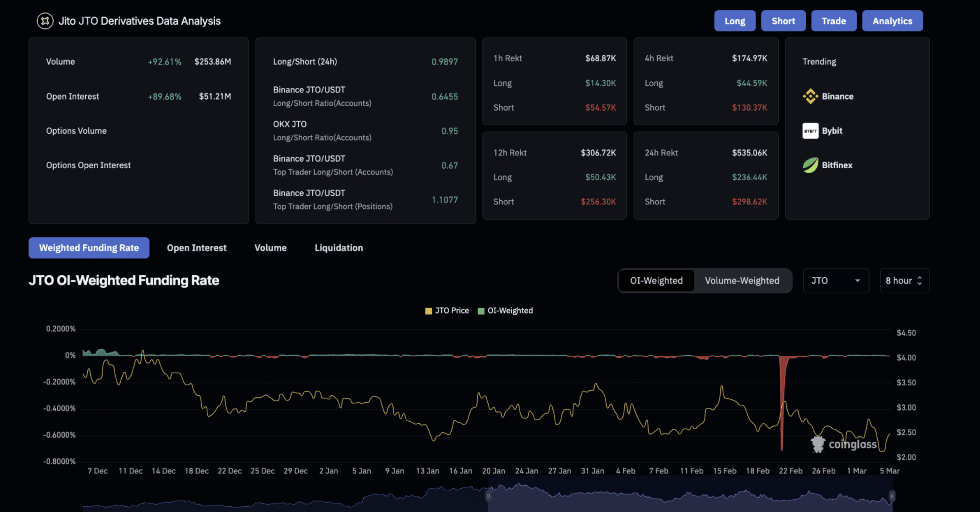This screenshot has height=512, width=980.
Task: Click the Volume tab above the chart
Action: 270,247
